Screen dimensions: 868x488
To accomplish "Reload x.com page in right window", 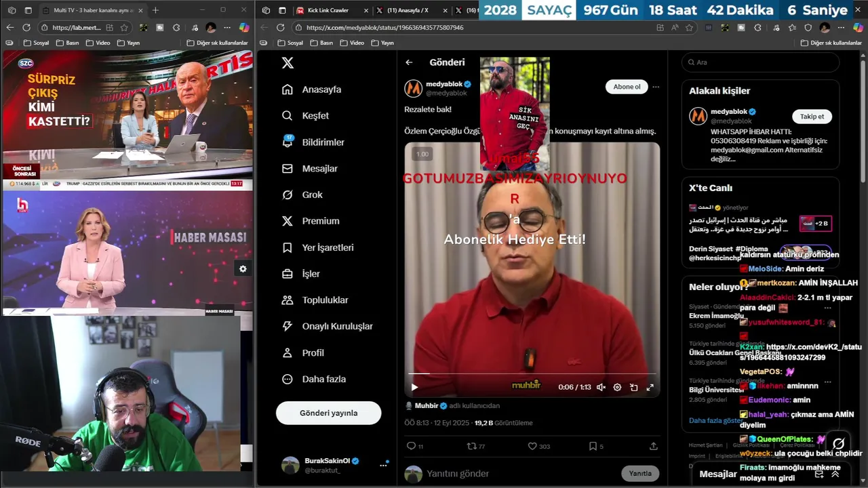I will (x=281, y=28).
